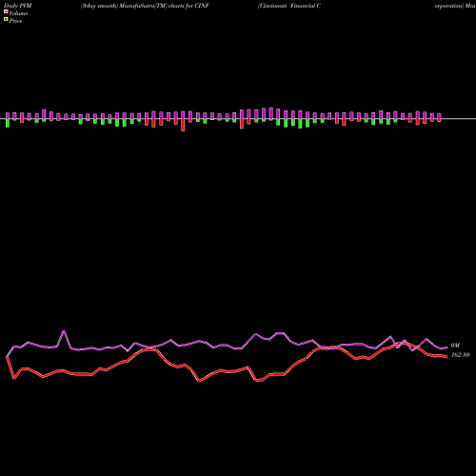Click the magenta volume line's tallest spike

pos(64,331)
